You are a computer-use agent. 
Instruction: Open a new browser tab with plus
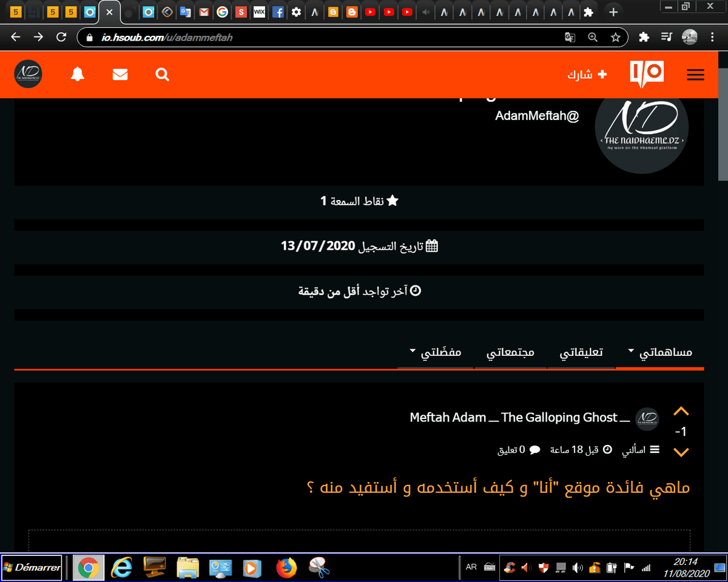(613, 12)
